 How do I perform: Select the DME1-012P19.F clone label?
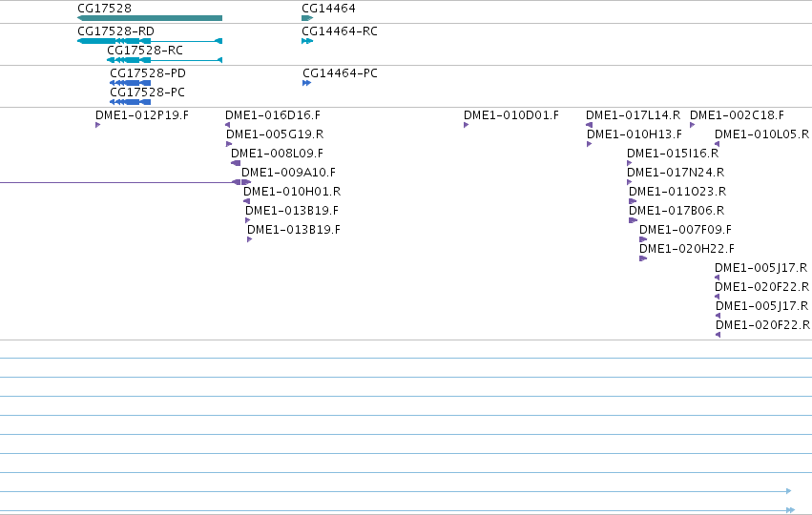(x=142, y=114)
